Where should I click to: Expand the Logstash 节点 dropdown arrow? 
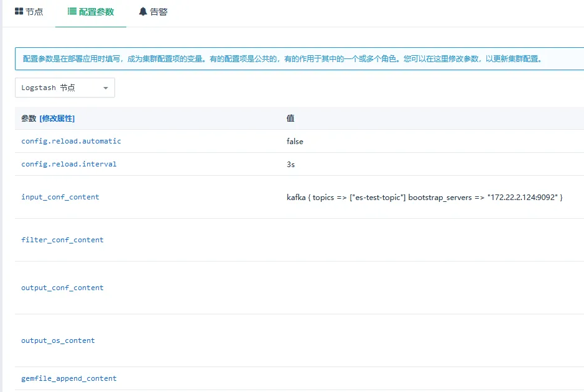pos(105,88)
